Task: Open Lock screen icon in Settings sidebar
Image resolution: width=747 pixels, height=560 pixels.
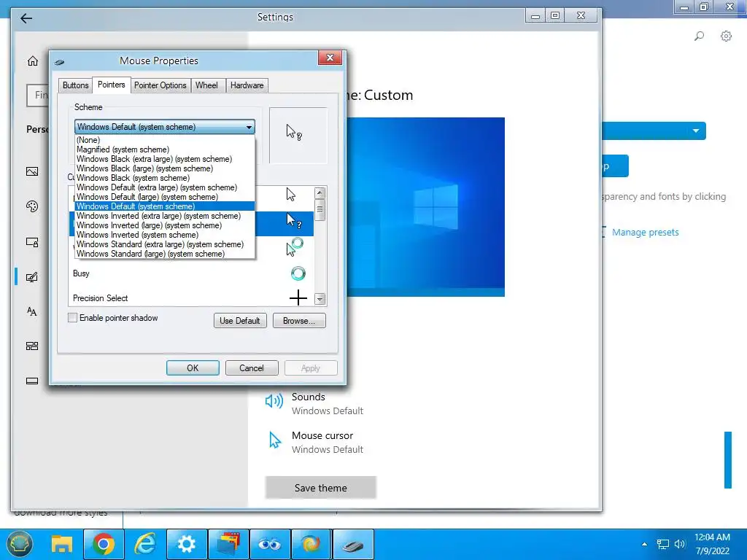Action: click(32, 242)
